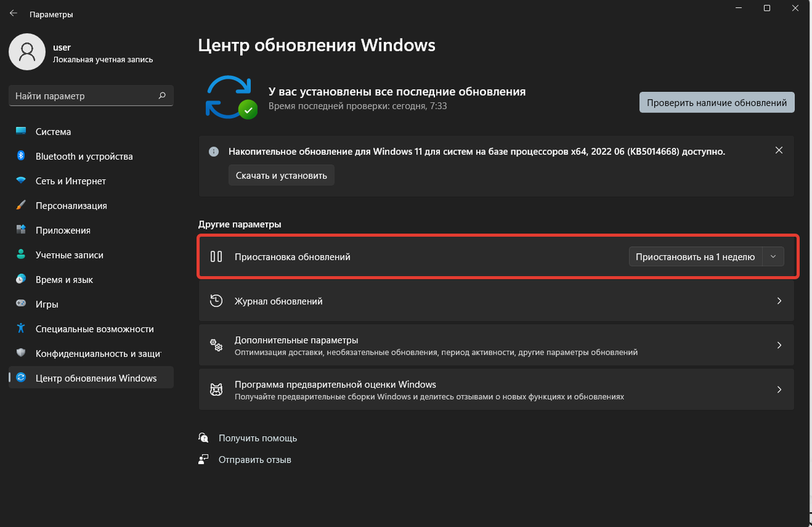Click the pause icon beside Приостановка обновлений

tap(217, 256)
